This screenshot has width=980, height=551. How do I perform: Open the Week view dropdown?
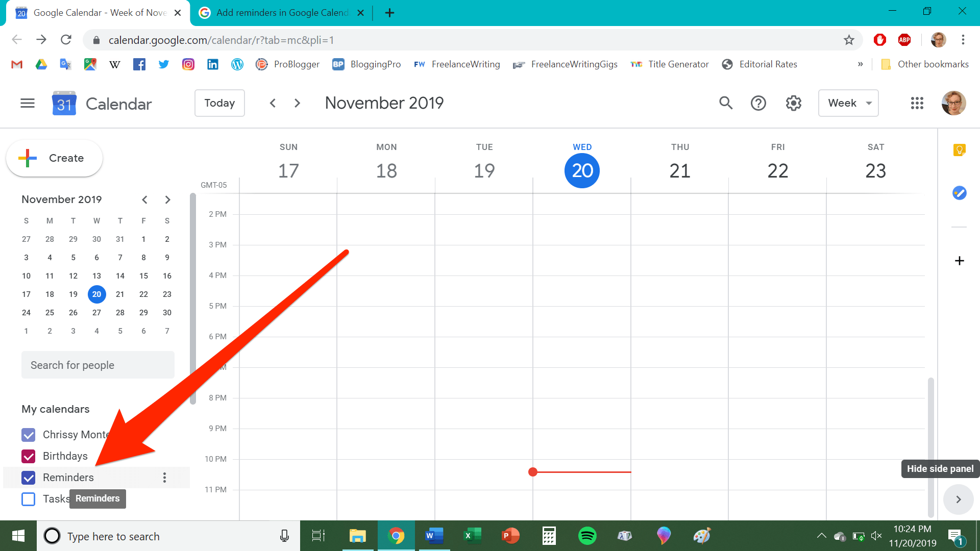848,103
